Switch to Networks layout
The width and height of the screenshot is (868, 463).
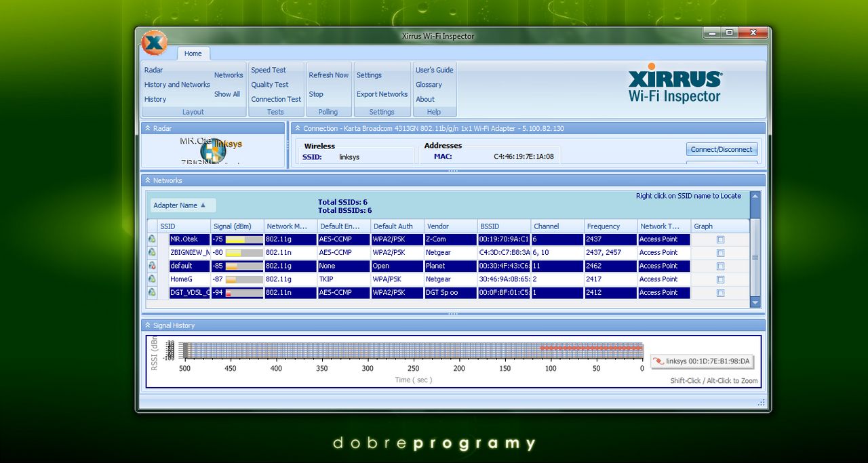tap(229, 75)
